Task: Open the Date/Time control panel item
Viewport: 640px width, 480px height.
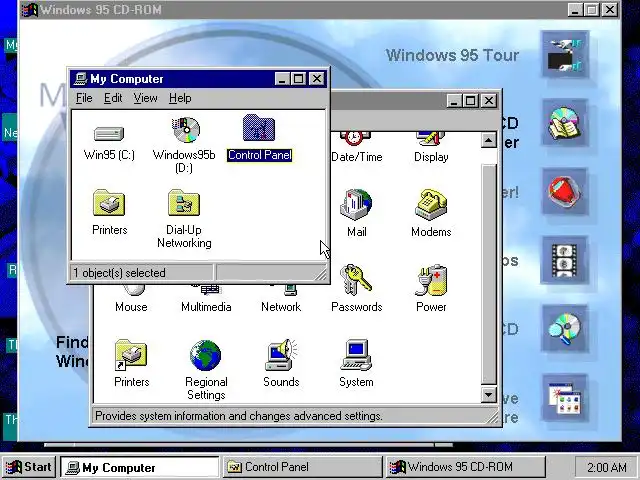Action: pos(356,147)
